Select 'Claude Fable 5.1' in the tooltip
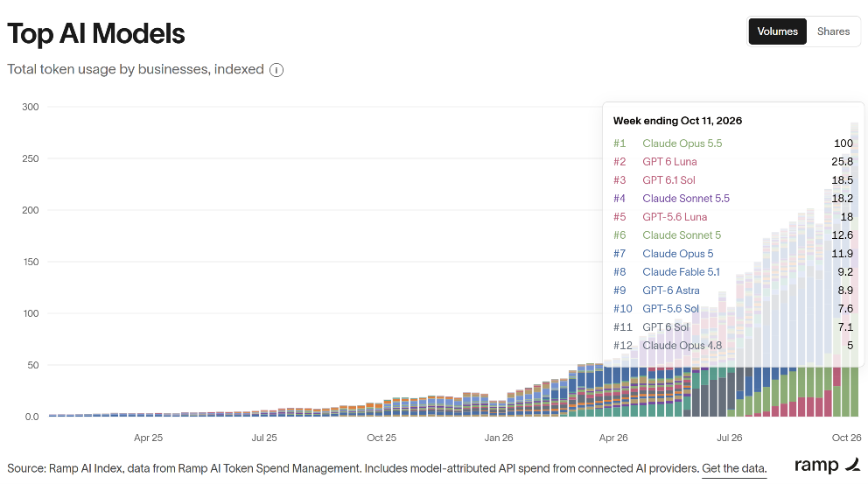 (x=681, y=272)
